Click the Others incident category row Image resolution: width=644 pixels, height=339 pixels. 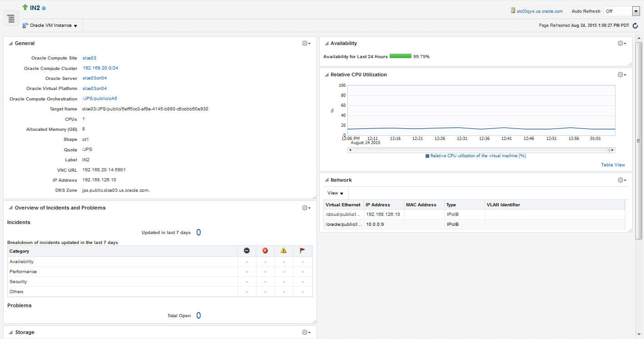[160, 292]
